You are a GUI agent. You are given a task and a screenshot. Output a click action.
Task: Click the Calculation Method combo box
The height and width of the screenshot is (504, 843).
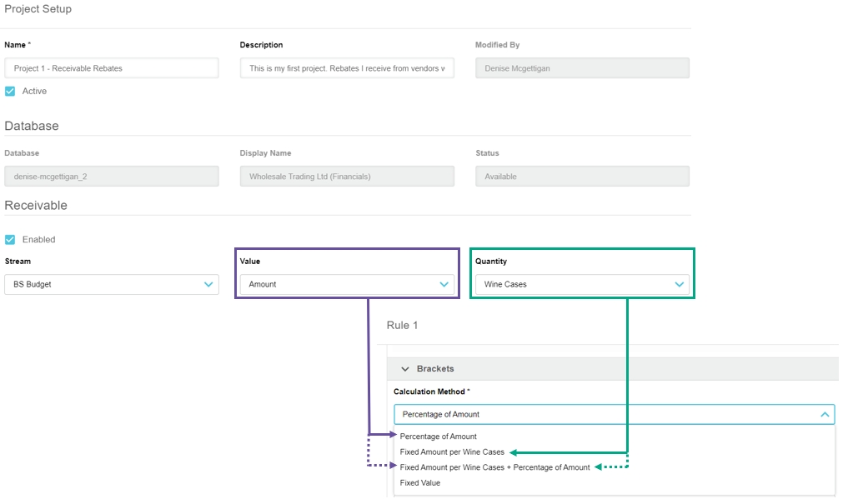click(600, 414)
